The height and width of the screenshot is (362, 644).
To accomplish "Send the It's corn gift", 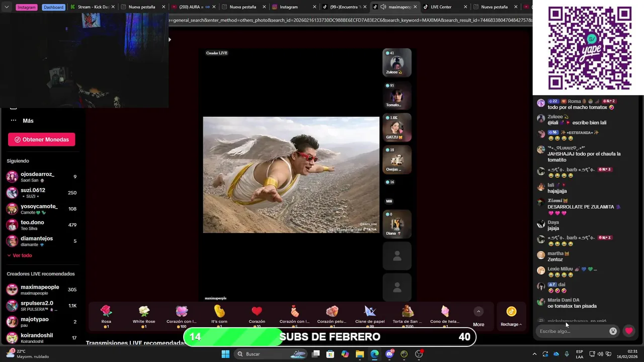I will tap(219, 316).
